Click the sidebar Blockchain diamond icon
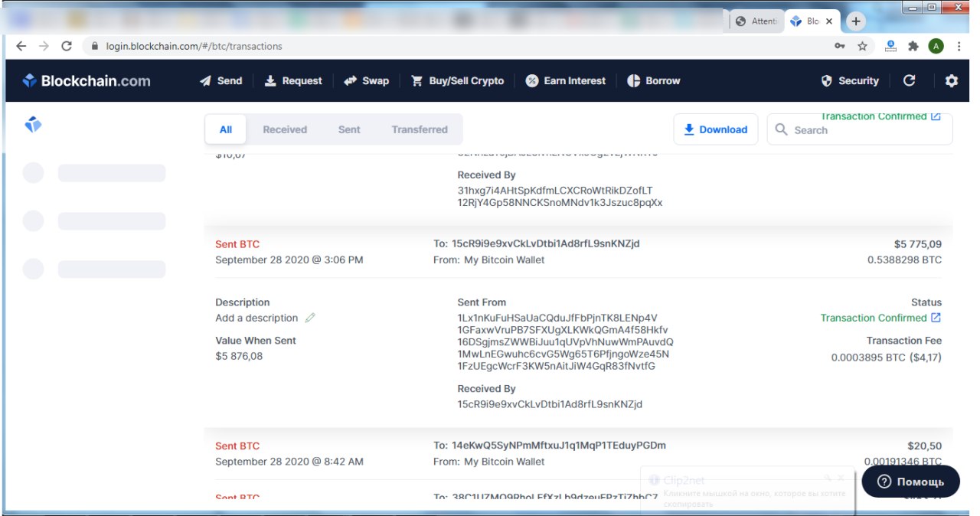 [33, 124]
